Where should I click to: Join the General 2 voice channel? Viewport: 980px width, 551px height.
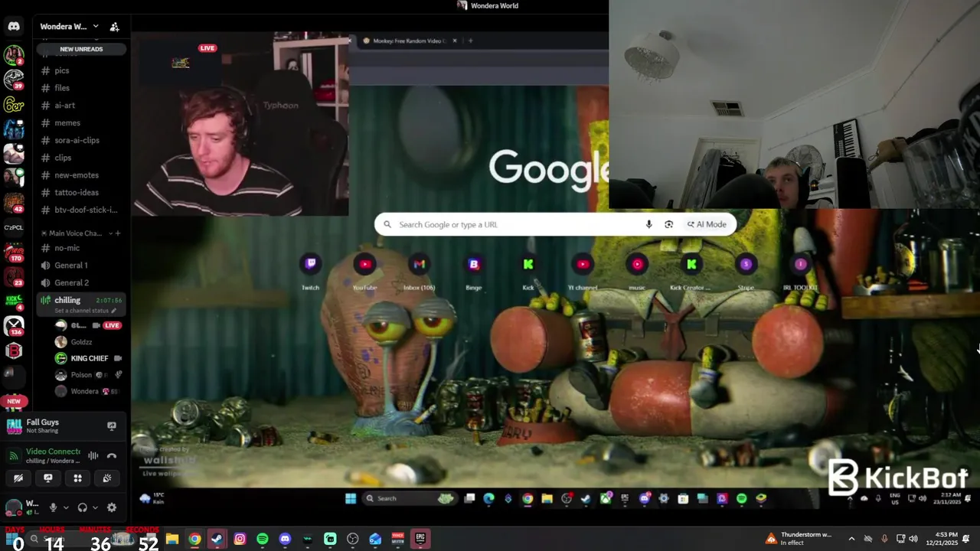71,283
